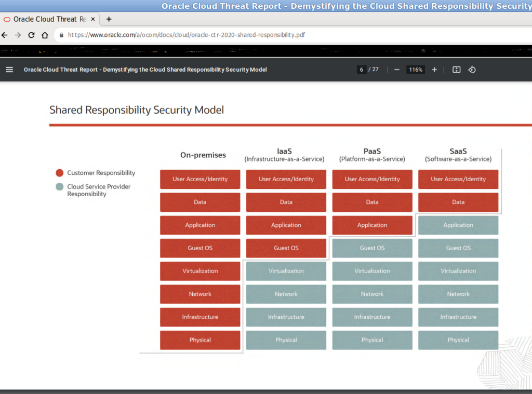
Task: Click the SaaS "Application" box
Action: click(x=458, y=225)
